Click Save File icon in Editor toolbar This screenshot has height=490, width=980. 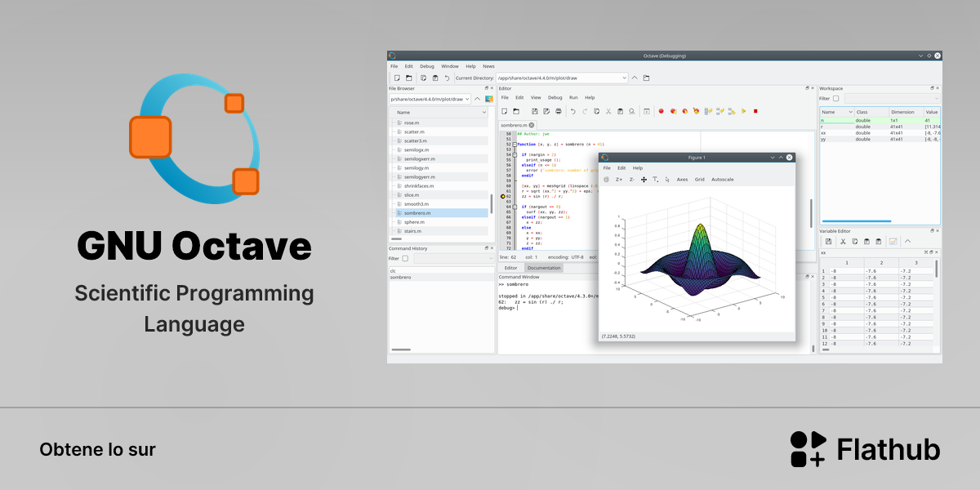point(535,111)
